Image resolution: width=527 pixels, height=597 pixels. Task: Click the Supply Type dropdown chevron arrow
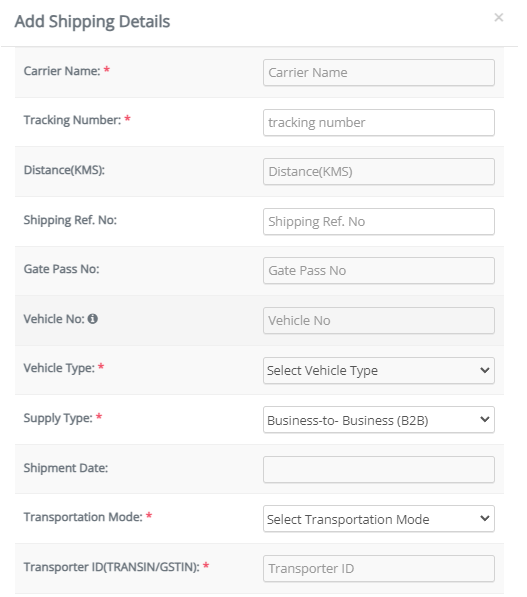[484, 420]
